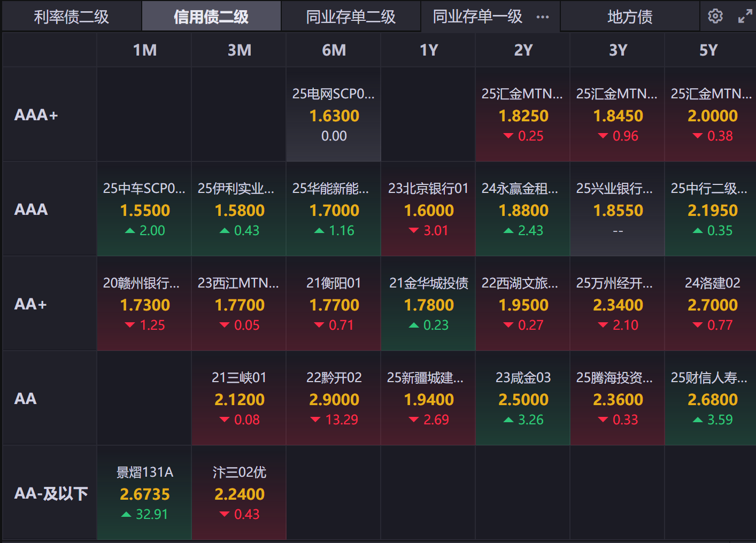Select the 25兴业银行... bond cell
The image size is (756, 543).
(x=618, y=209)
